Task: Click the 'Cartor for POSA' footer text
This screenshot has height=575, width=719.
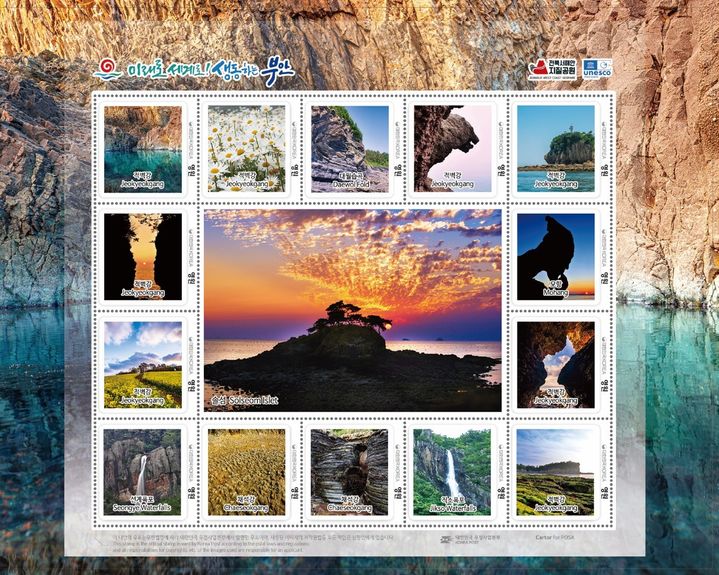Action: [554, 537]
